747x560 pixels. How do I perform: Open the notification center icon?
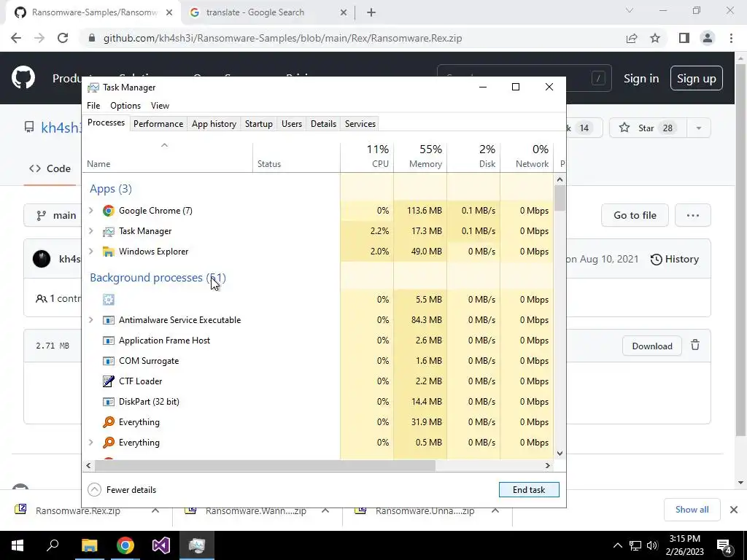tap(724, 545)
